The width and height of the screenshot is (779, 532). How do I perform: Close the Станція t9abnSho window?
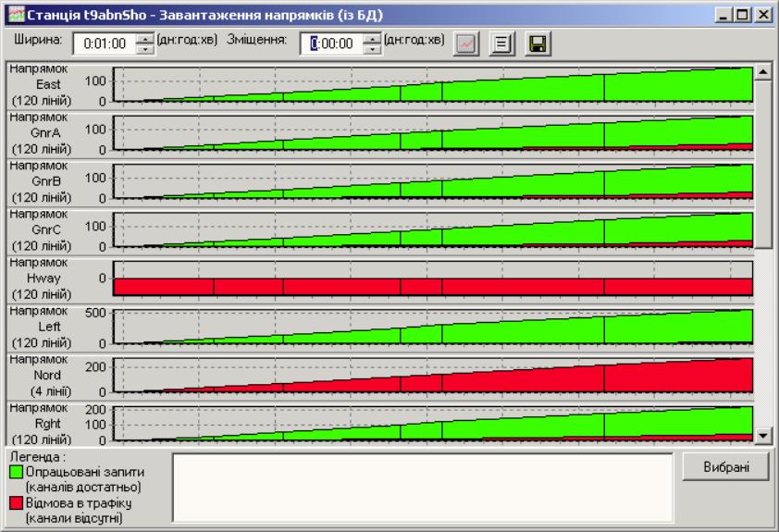[x=762, y=15]
